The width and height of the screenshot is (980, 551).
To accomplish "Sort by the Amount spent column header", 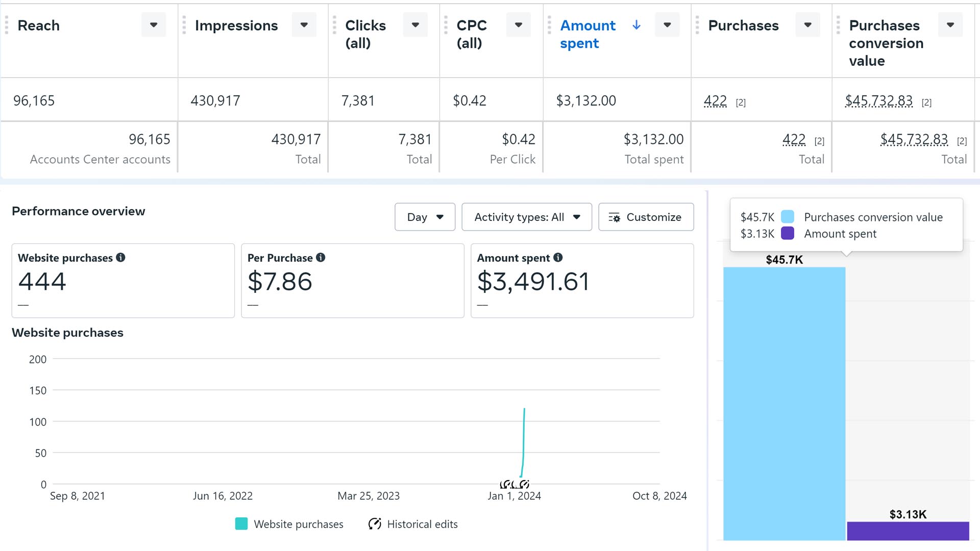I will point(588,34).
